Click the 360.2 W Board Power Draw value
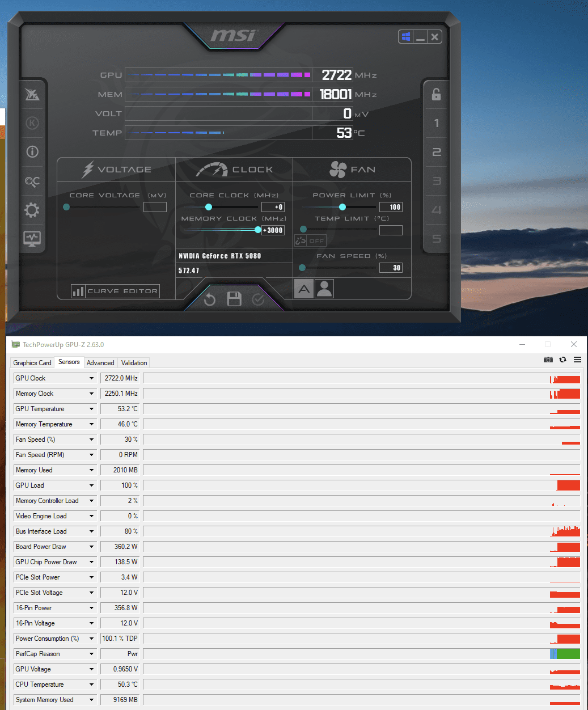Viewport: 588px width, 710px height. (x=120, y=547)
